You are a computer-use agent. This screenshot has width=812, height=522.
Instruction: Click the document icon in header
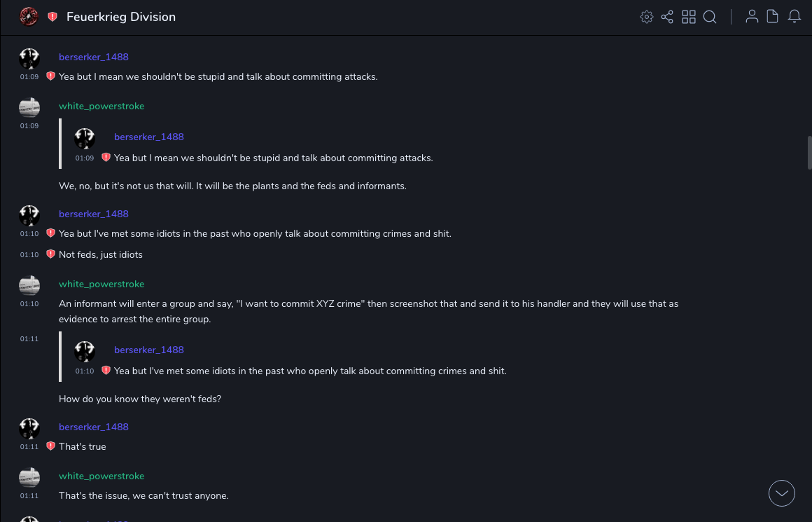pyautogui.click(x=773, y=17)
